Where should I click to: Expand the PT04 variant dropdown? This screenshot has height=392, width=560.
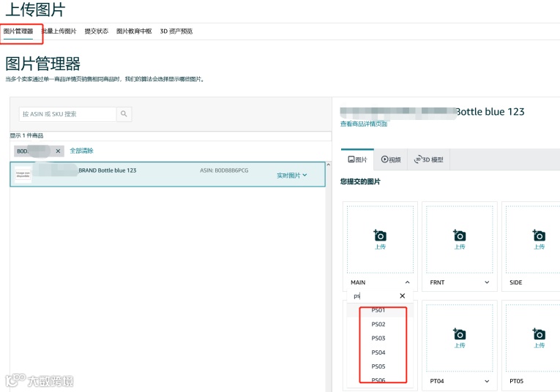[x=487, y=381]
